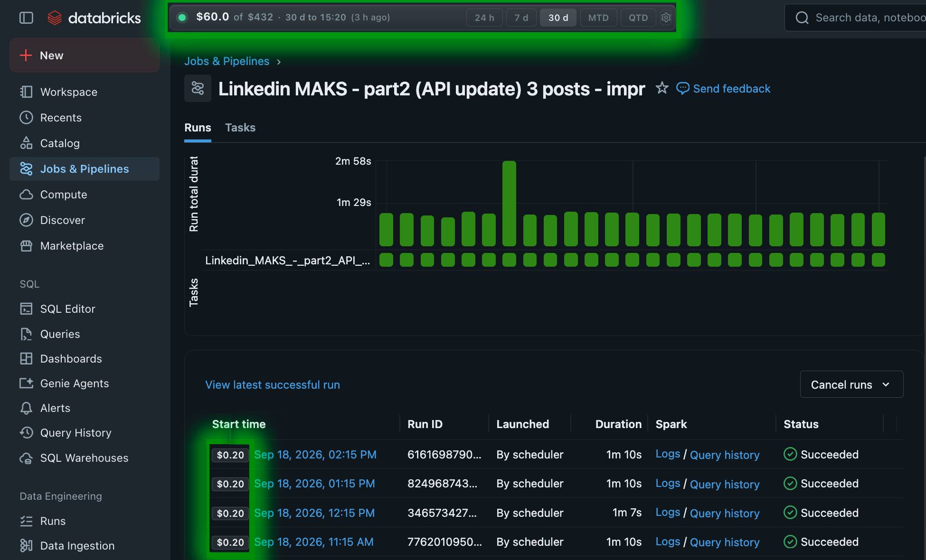926x560 pixels.
Task: Switch cost range to QTD
Action: tap(638, 18)
